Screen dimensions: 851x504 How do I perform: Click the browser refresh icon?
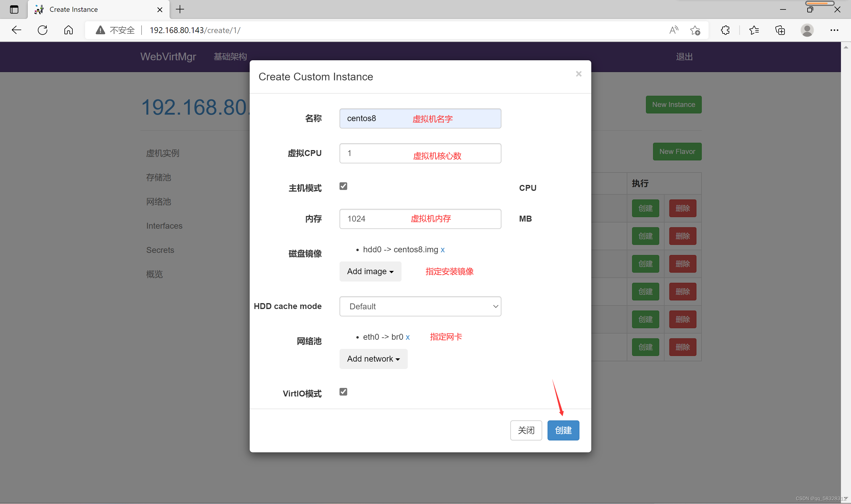coord(43,30)
